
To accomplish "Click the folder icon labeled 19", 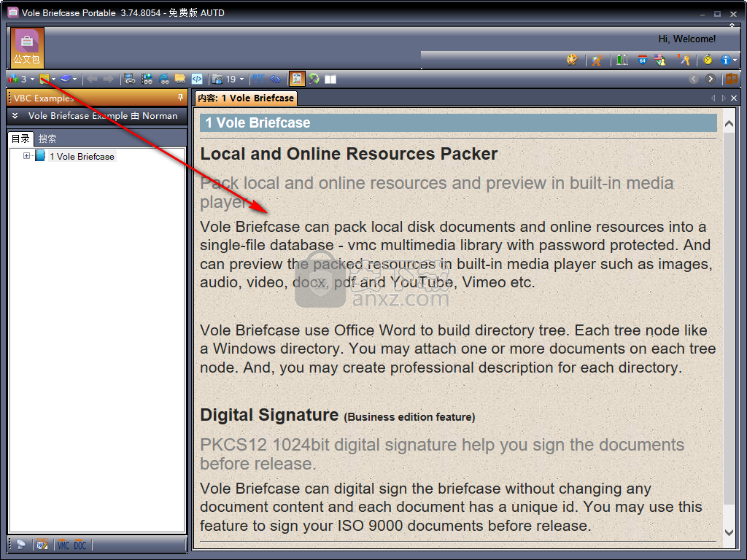I will click(x=217, y=79).
